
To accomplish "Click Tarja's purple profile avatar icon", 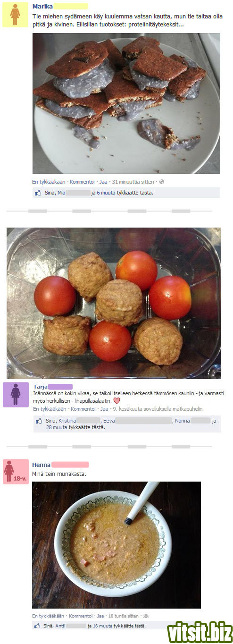I will tap(16, 394).
